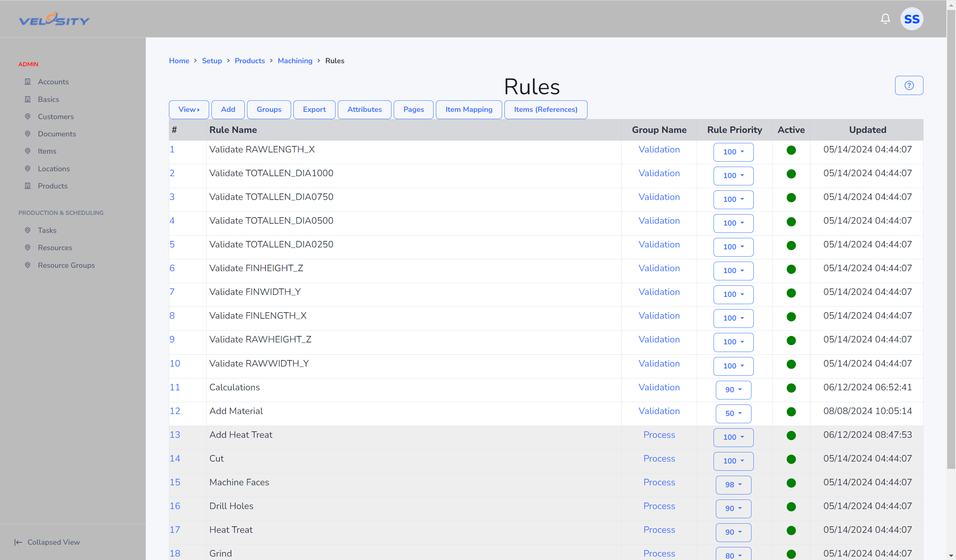Screen dimensions: 956x560
Task: Click the Products sidebar icon
Action: click(27, 185)
